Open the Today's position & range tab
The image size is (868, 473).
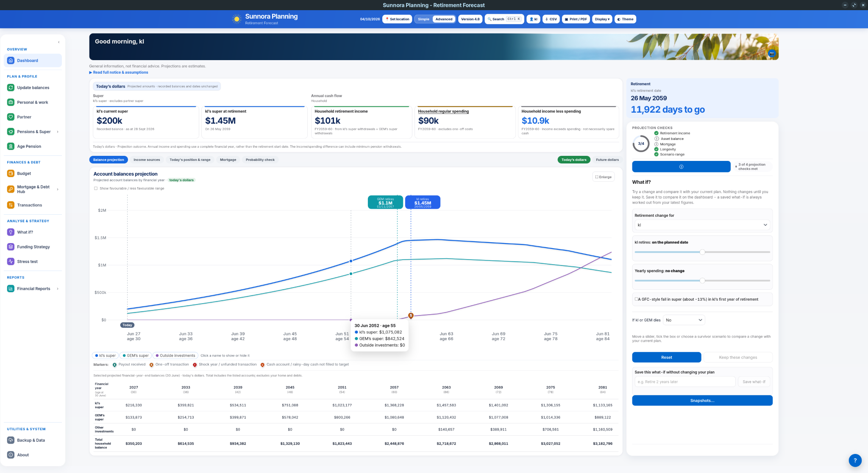point(190,160)
